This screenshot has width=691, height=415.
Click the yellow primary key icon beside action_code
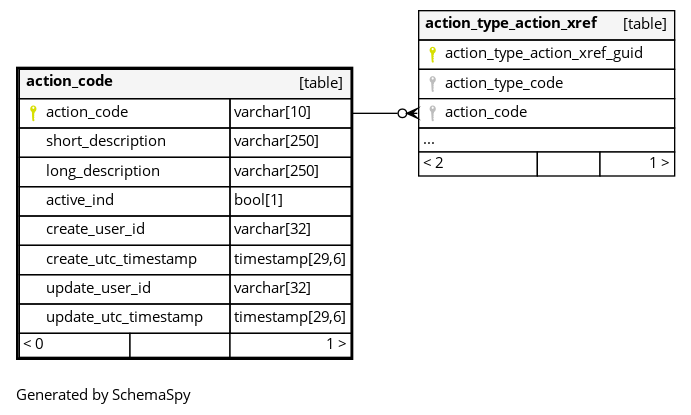[33, 113]
